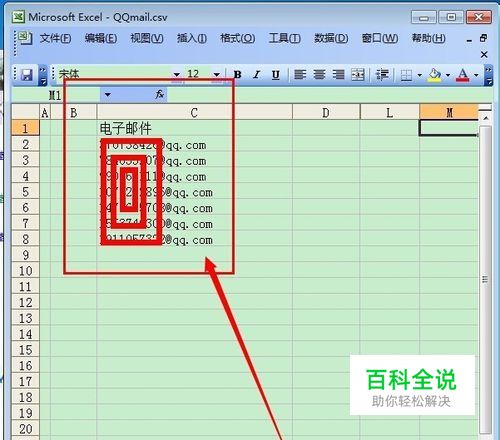Minimize the workbook window
This screenshot has height=440, width=500.
[469, 40]
